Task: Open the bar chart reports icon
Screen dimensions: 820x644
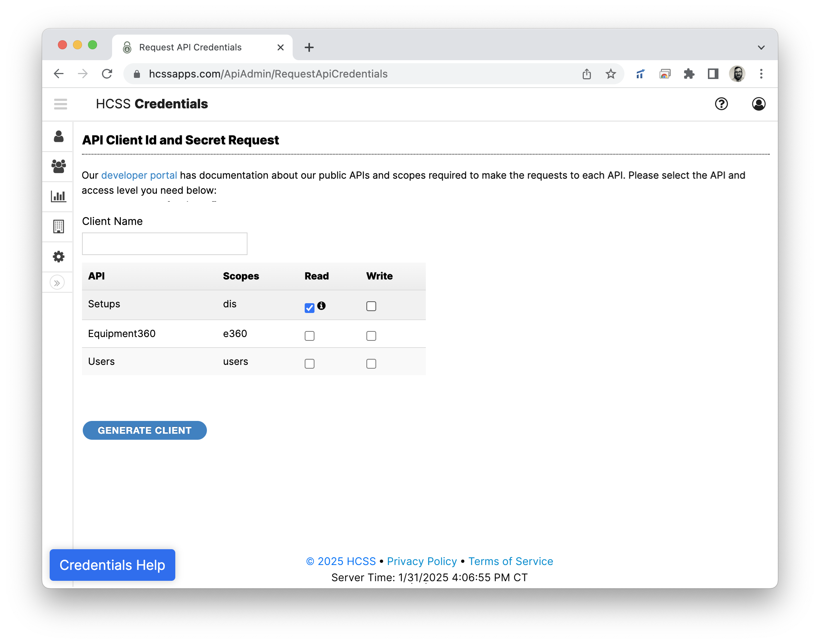Action: point(58,196)
